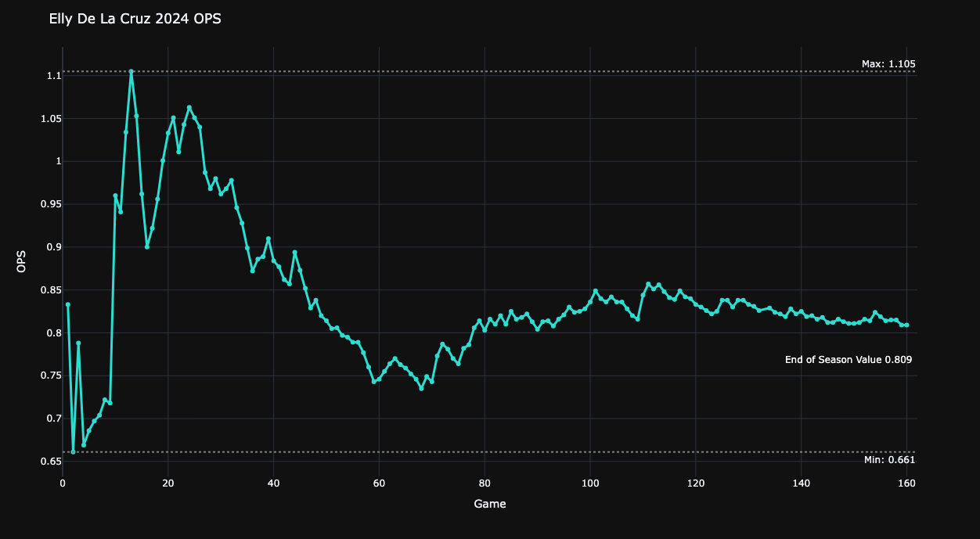980x539 pixels.
Task: Click the x-axis tick label 100
Action: click(590, 484)
